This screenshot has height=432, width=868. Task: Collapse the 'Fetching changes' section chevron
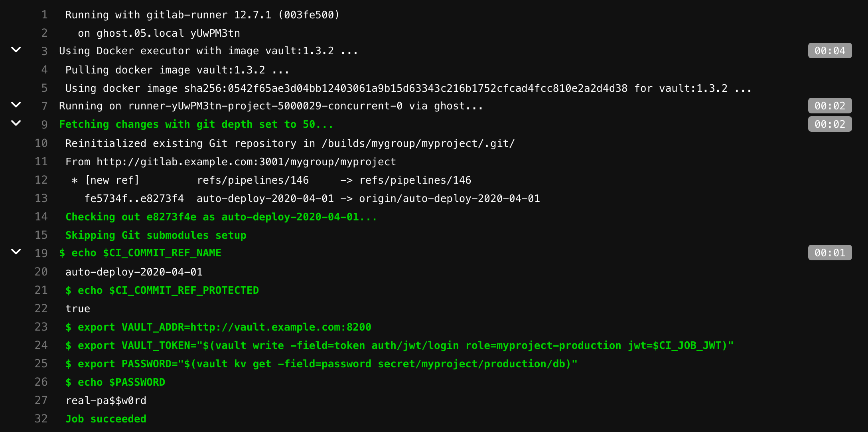(x=16, y=123)
